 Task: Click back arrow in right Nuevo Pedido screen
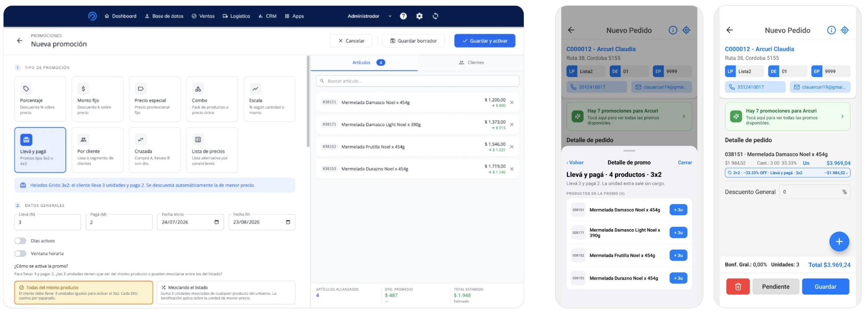click(729, 30)
